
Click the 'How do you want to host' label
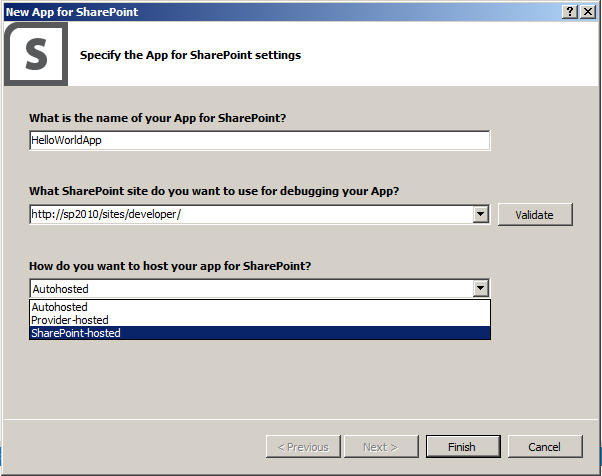tap(170, 266)
